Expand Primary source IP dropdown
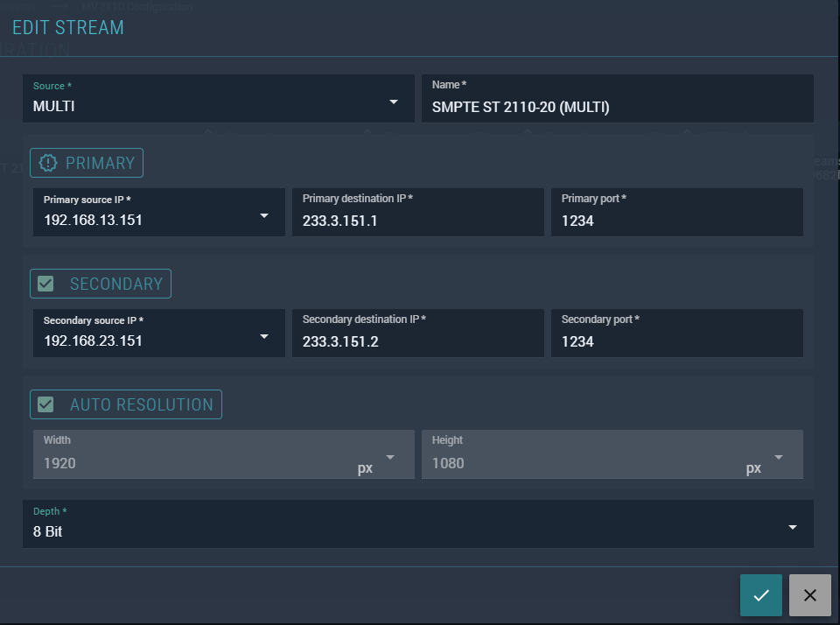The height and width of the screenshot is (625, 840). coord(263,215)
